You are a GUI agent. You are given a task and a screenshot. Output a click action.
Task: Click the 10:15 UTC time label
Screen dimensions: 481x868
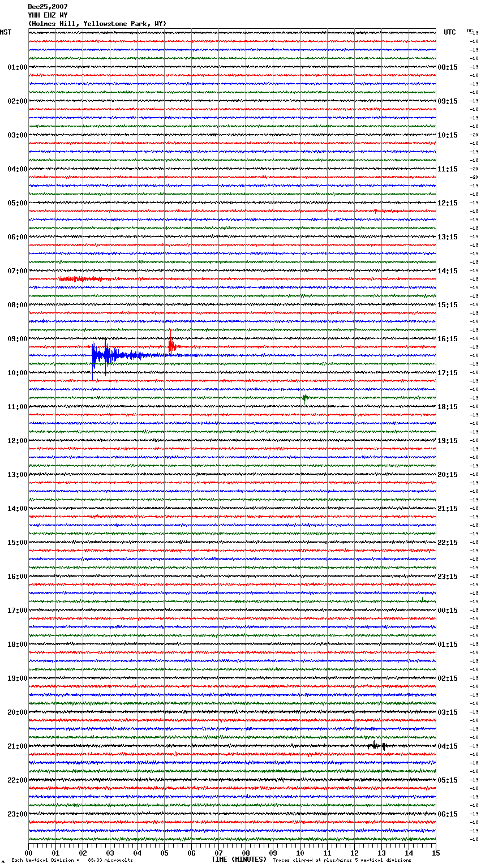pyautogui.click(x=448, y=135)
